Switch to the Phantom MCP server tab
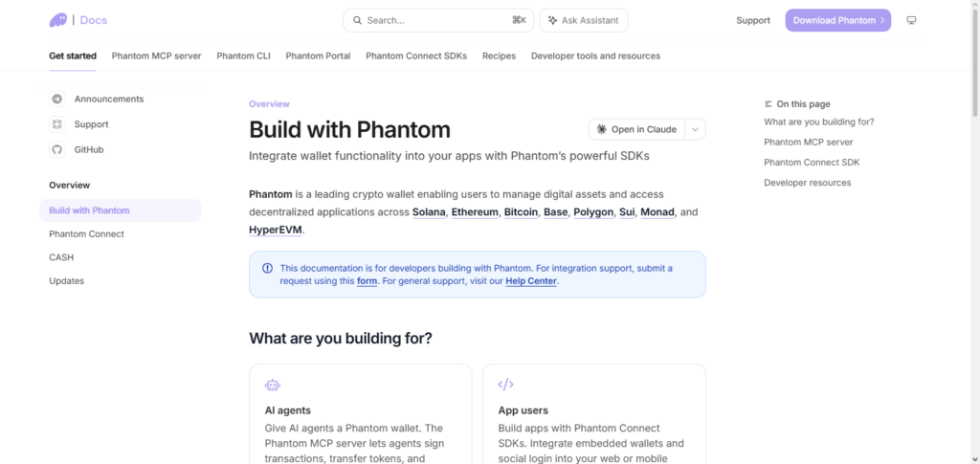The height and width of the screenshot is (464, 980). 156,55
